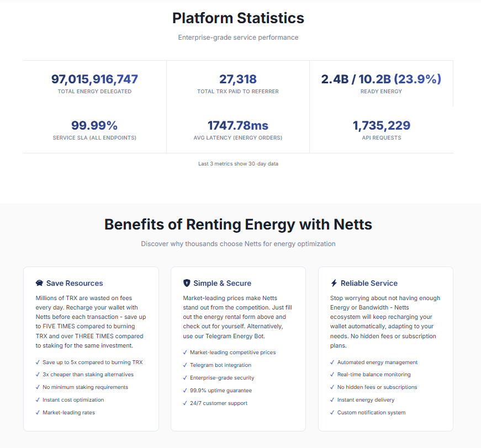Image resolution: width=481 pixels, height=448 pixels.
Task: Click the lightning bolt Reliable Service icon
Action: click(334, 283)
